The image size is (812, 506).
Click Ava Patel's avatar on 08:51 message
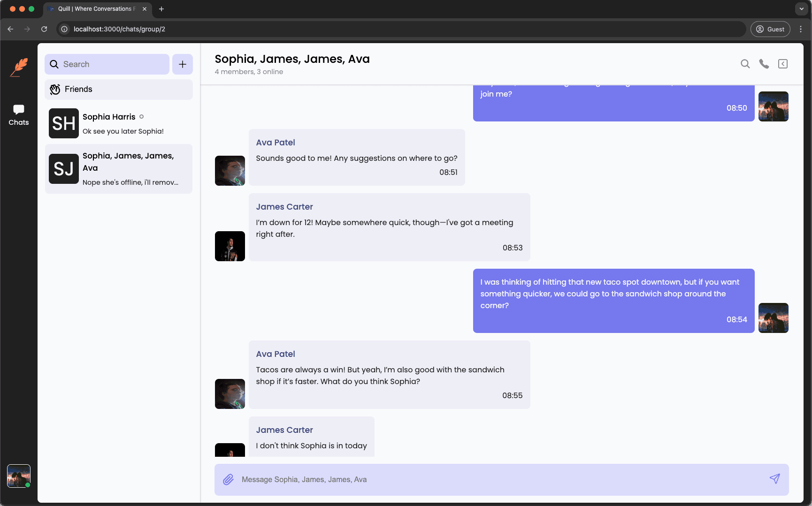click(x=230, y=171)
